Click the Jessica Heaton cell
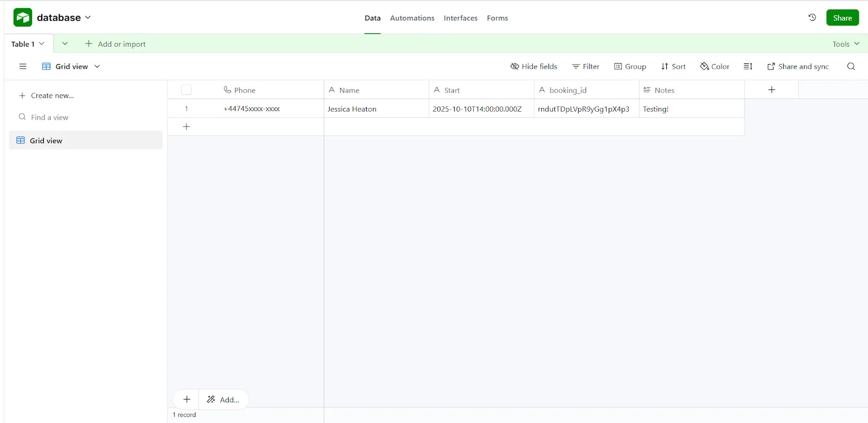Screen dimensions: 868x423 [376, 108]
